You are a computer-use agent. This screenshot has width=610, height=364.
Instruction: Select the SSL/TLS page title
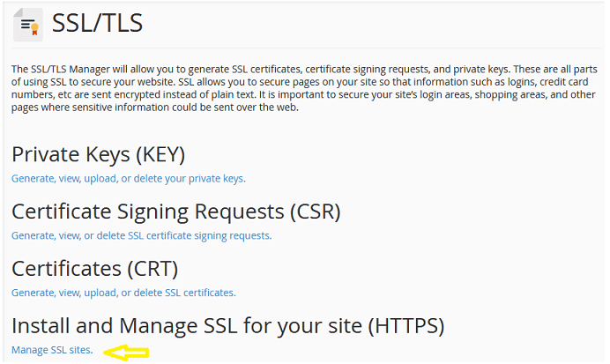pyautogui.click(x=97, y=23)
